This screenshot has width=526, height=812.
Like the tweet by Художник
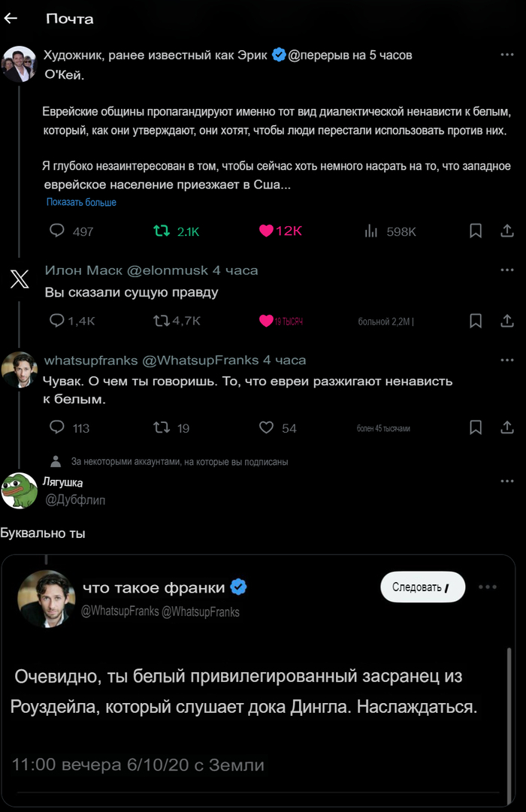[265, 231]
